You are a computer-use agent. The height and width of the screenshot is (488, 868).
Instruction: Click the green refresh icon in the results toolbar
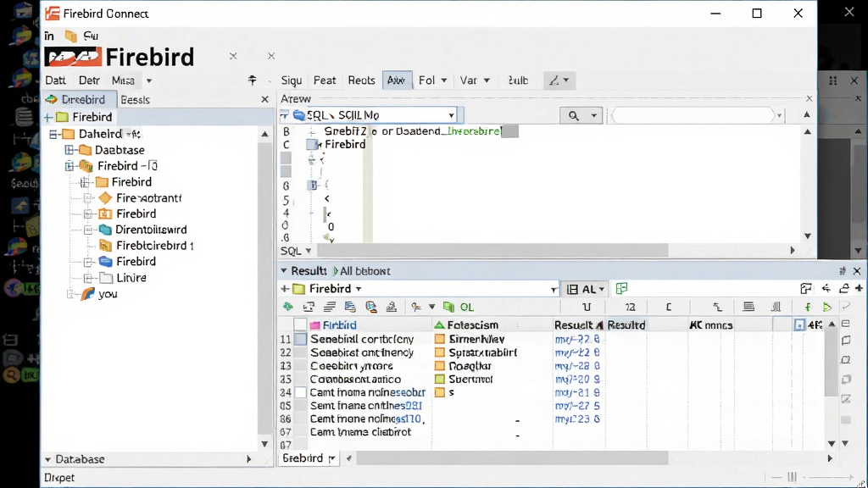coord(288,307)
